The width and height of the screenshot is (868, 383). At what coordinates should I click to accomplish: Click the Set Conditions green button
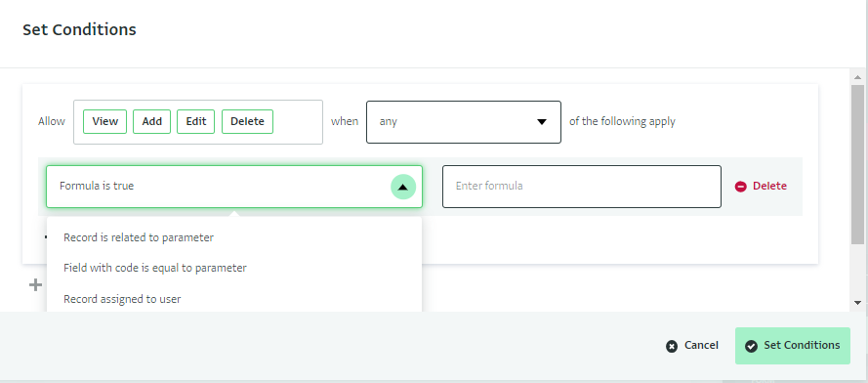[792, 346]
